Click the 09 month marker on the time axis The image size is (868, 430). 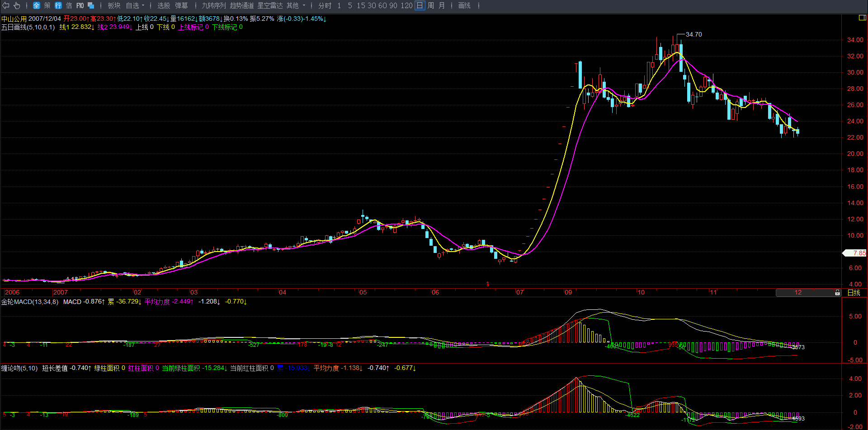[x=568, y=292]
